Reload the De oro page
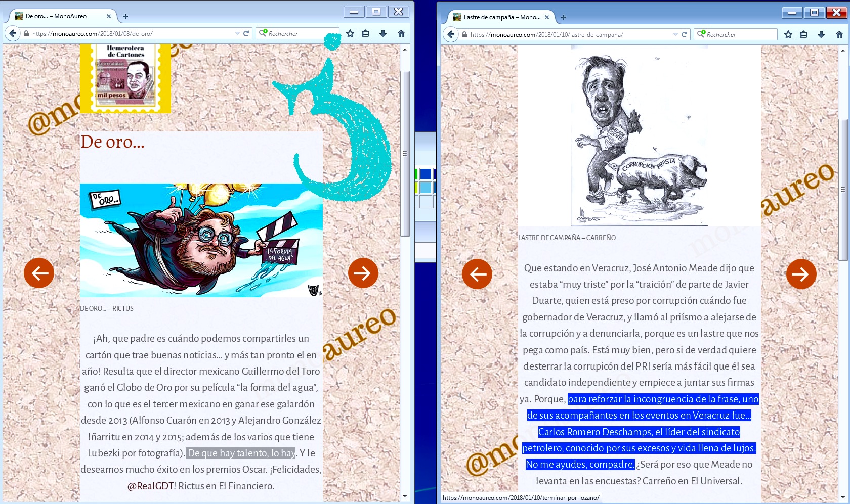This screenshot has height=504, width=850. pyautogui.click(x=246, y=34)
